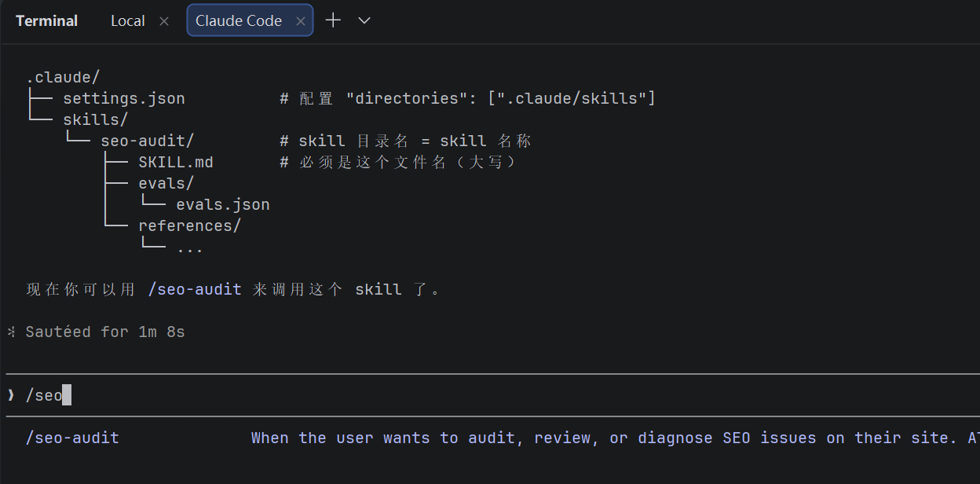The width and height of the screenshot is (980, 484).
Task: Close the Local terminal tab
Action: [164, 21]
